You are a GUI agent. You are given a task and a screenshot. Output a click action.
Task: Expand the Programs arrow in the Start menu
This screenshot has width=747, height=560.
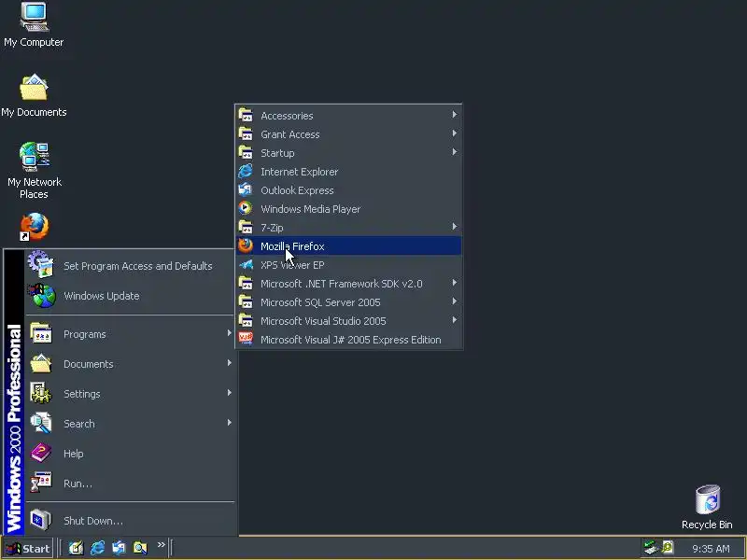pos(229,333)
